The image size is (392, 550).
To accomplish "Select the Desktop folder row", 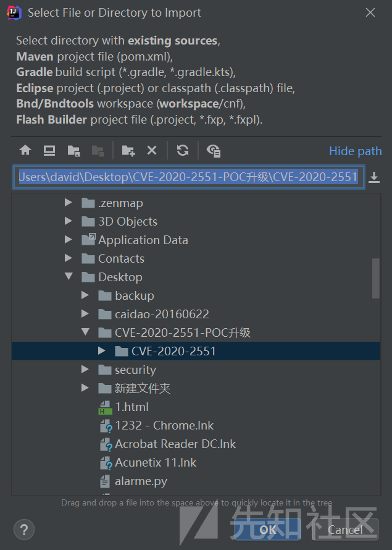I will [196, 277].
